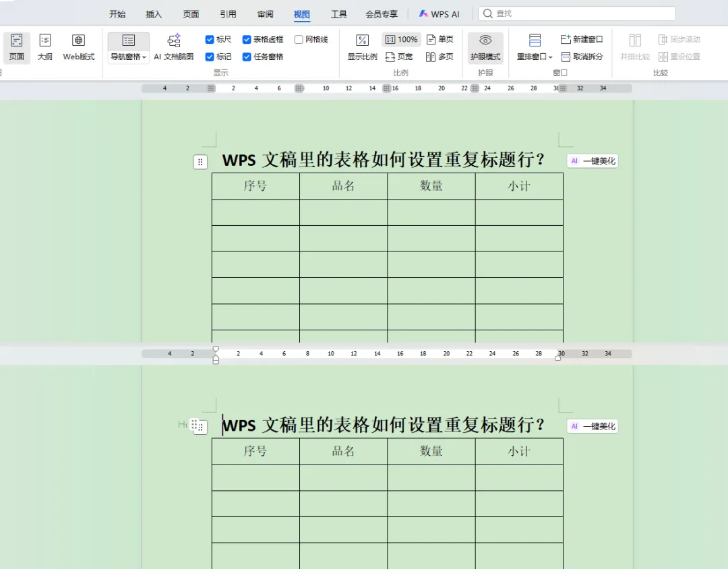Image resolution: width=728 pixels, height=569 pixels.
Task: Click the 同步滚动 sync scroll icon
Action: click(x=663, y=40)
